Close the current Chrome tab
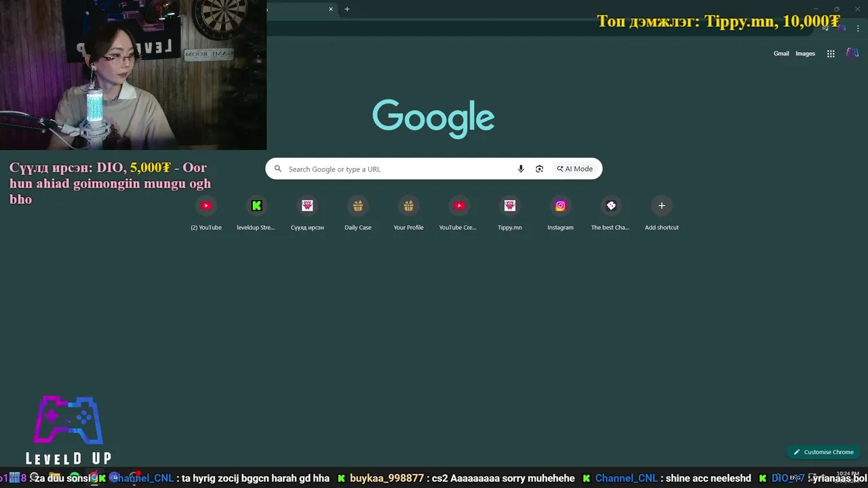Image resolution: width=868 pixels, height=488 pixels. (331, 9)
